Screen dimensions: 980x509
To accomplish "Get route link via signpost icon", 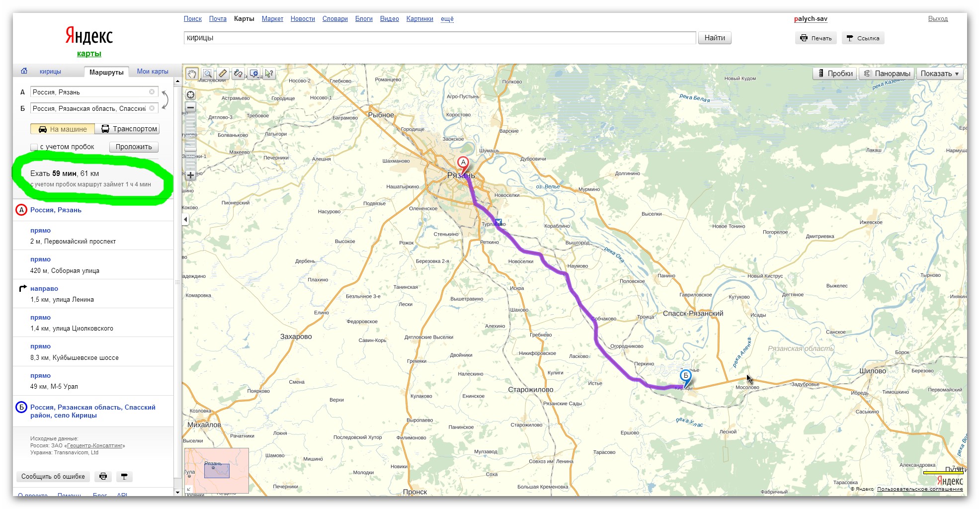I will click(x=124, y=477).
